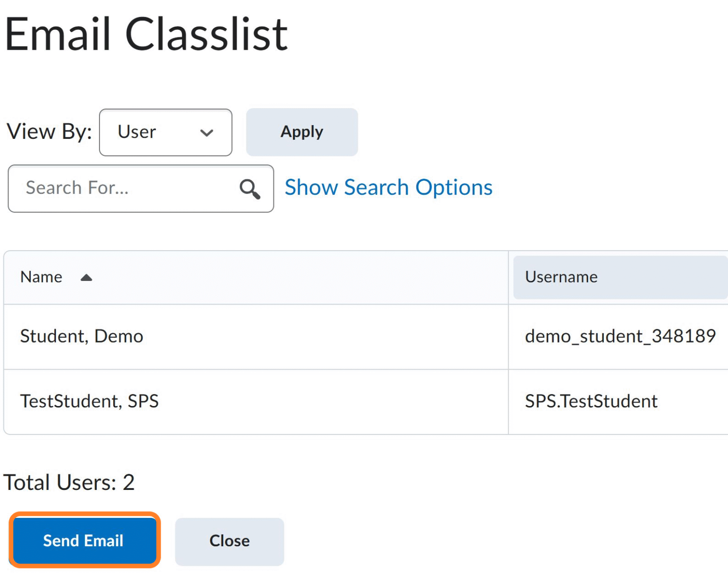Select User in the View By combo box
Image resolution: width=728 pixels, height=588 pixels.
152,133
